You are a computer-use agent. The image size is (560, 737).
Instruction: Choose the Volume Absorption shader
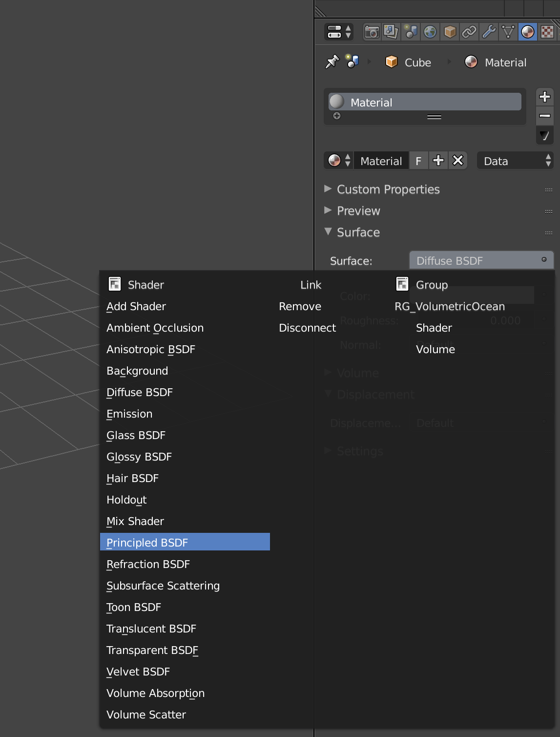pos(185,693)
